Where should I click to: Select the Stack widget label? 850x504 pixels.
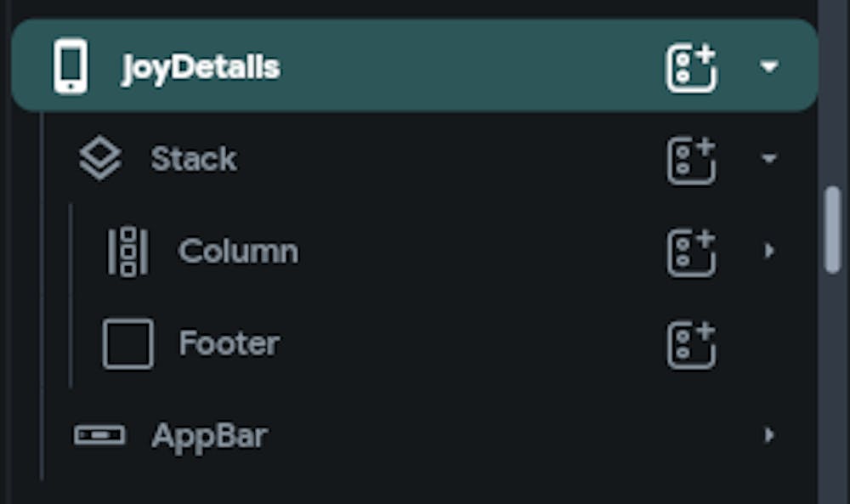pos(194,160)
